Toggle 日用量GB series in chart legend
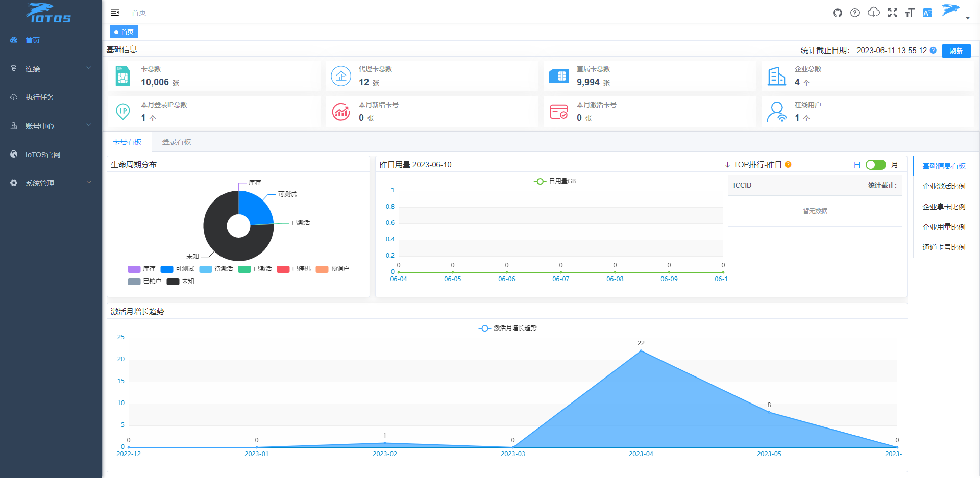 pyautogui.click(x=555, y=181)
